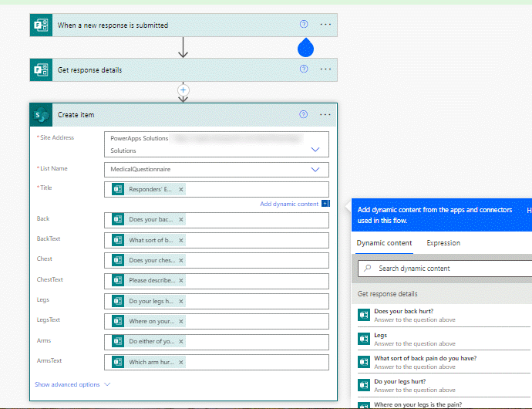Switch to the Expression tab
The height and width of the screenshot is (409, 532).
click(x=443, y=243)
